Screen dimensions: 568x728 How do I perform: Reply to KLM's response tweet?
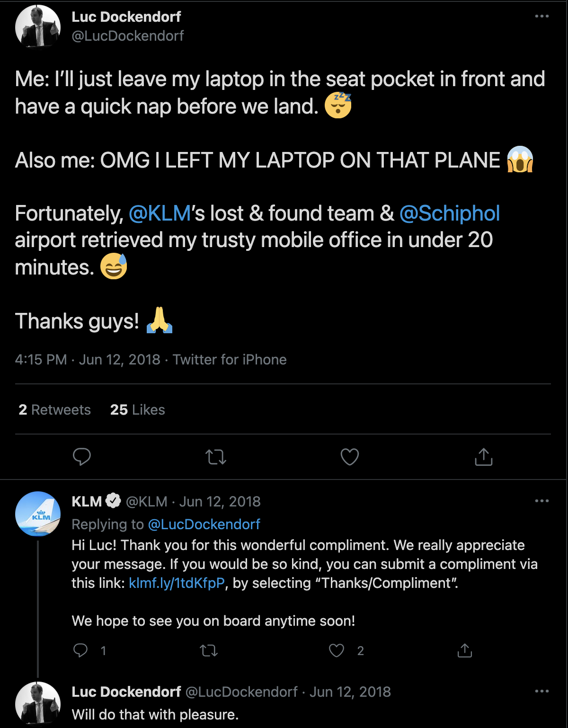coord(80,650)
